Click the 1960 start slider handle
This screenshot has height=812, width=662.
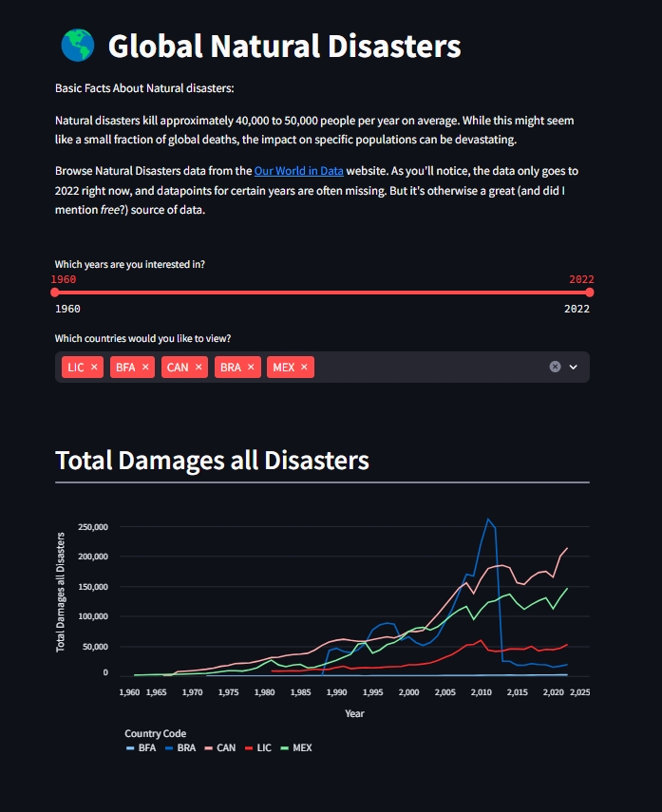55,293
